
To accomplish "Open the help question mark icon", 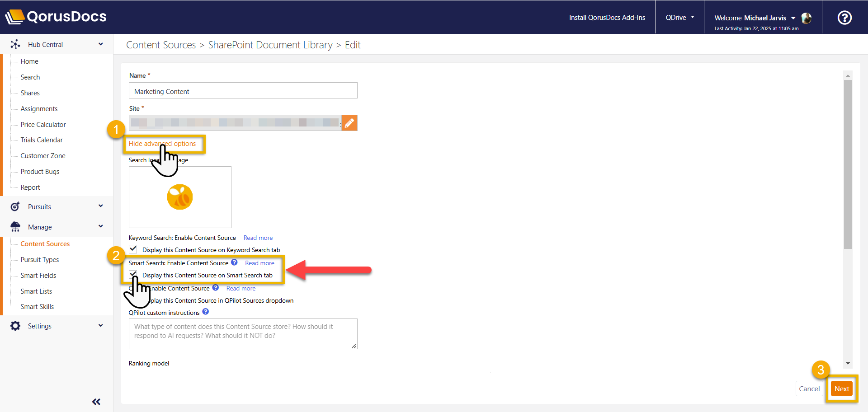I will click(844, 18).
